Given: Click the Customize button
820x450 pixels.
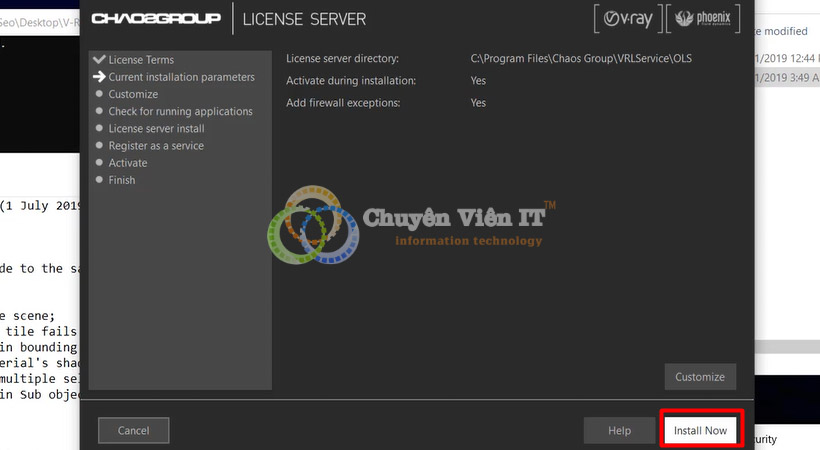Looking at the screenshot, I should coord(700,377).
